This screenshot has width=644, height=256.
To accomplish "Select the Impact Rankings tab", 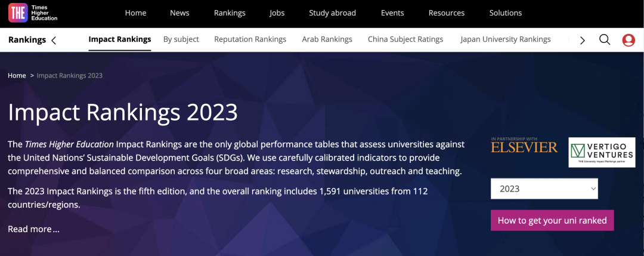I will [x=120, y=39].
